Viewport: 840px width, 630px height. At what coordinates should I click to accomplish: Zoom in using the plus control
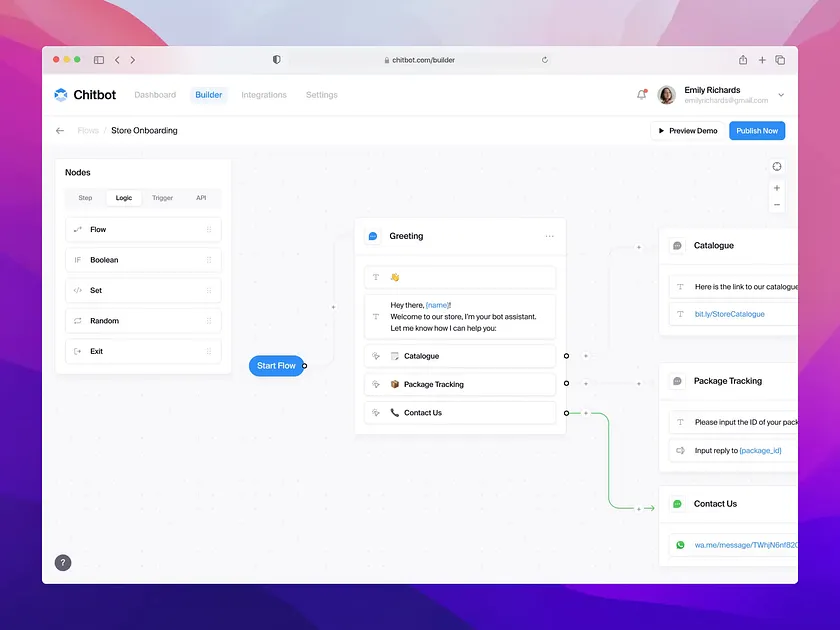tap(777, 186)
